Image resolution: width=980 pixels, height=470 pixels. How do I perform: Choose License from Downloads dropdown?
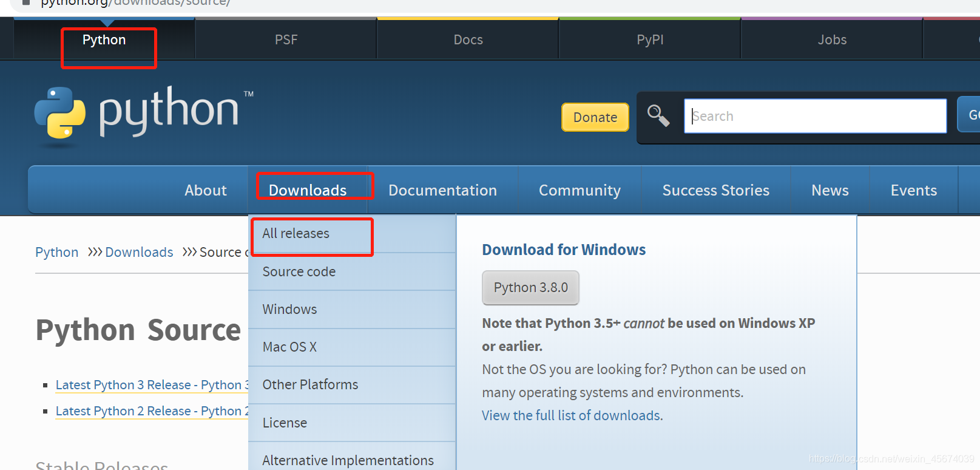point(352,423)
